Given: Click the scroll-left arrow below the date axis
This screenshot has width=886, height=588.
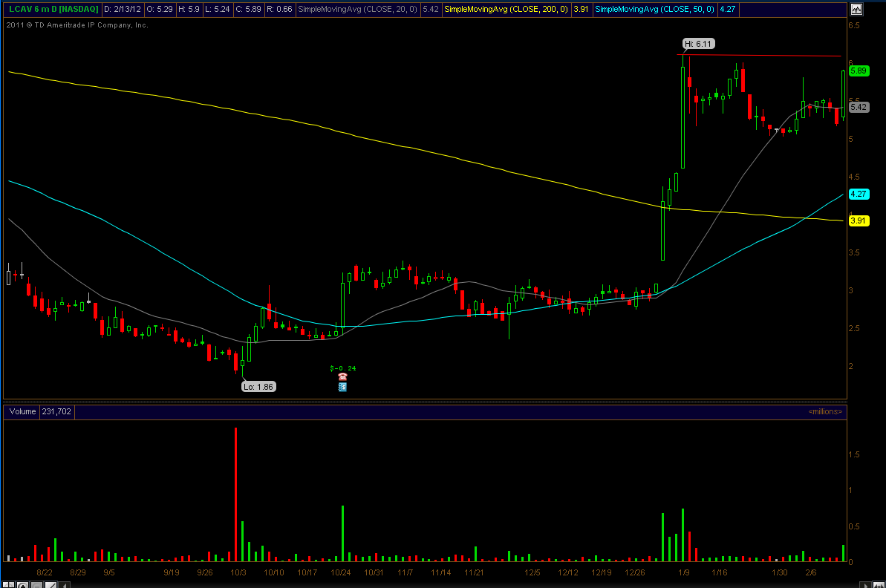Looking at the screenshot, I should [x=65, y=584].
